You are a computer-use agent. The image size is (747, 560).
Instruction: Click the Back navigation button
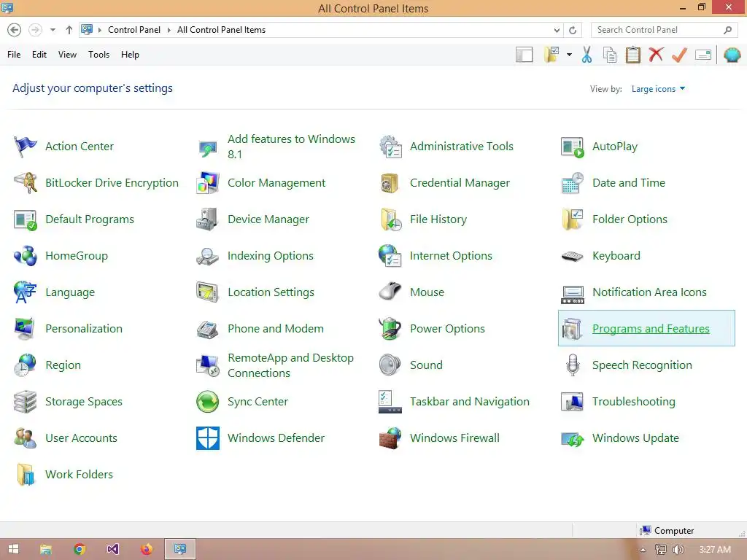pyautogui.click(x=15, y=30)
